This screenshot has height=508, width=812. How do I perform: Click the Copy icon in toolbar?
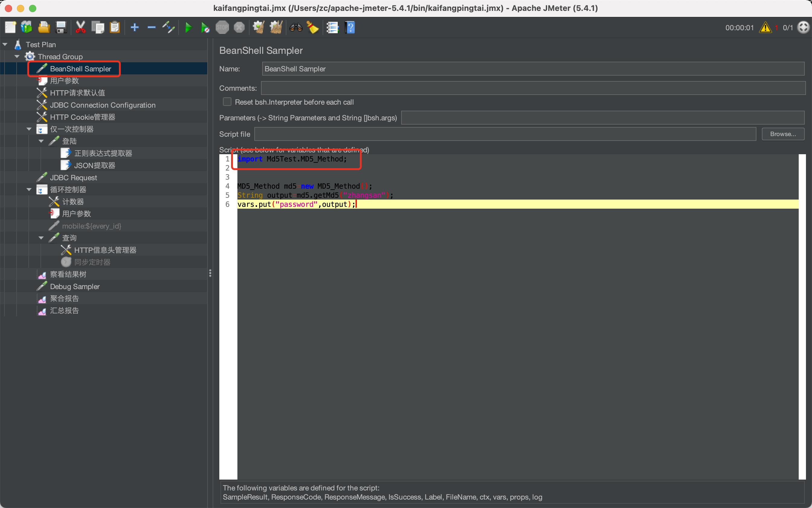coord(98,27)
